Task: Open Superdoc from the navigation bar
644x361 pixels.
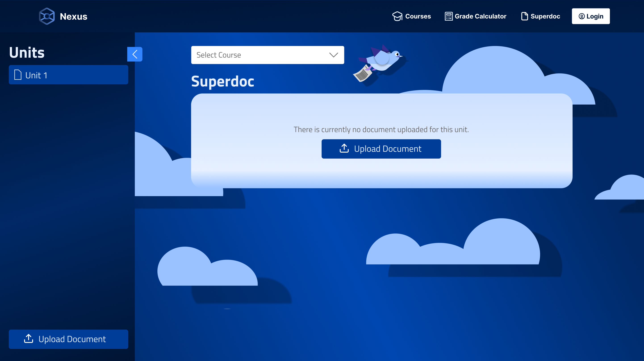Action: (x=545, y=16)
